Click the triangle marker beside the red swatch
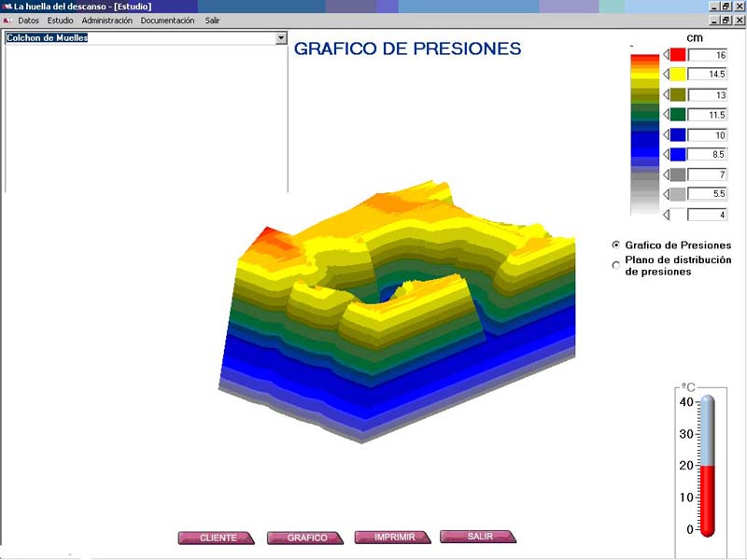This screenshot has height=560, width=747. click(666, 54)
